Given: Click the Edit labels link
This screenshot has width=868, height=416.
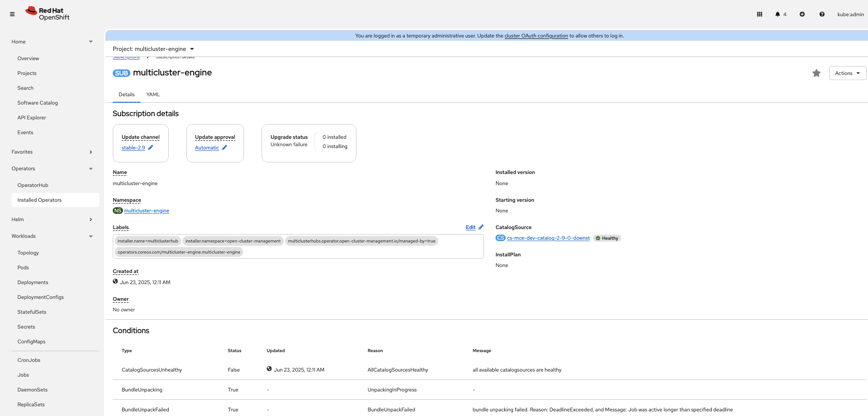Looking at the screenshot, I should (471, 227).
